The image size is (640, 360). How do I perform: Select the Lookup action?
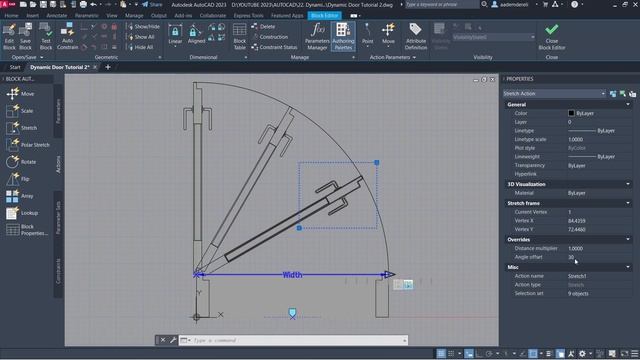tap(22, 213)
